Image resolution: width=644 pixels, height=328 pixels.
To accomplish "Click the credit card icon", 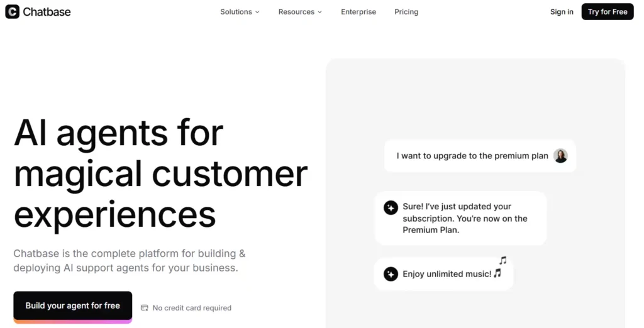I will coord(145,308).
